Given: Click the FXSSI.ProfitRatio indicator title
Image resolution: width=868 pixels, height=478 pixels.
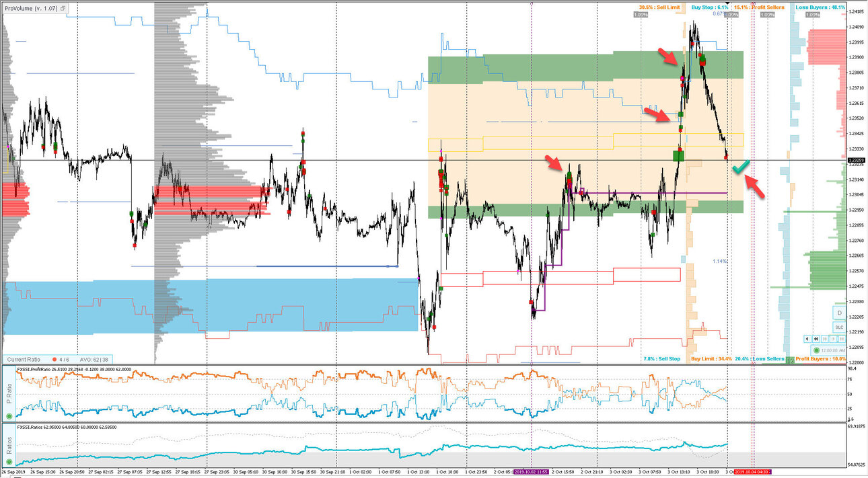Looking at the screenshot, I should point(75,370).
